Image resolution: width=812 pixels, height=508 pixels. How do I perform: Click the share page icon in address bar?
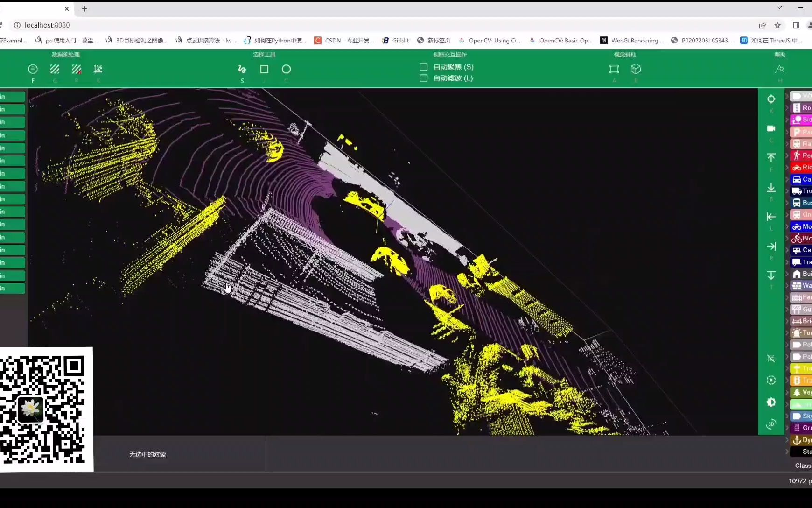[x=763, y=25]
